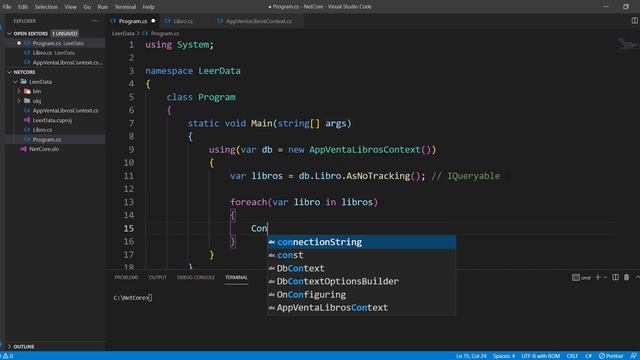Click Spaces: 4 indentation status item
The image size is (640, 360).
pos(504,356)
